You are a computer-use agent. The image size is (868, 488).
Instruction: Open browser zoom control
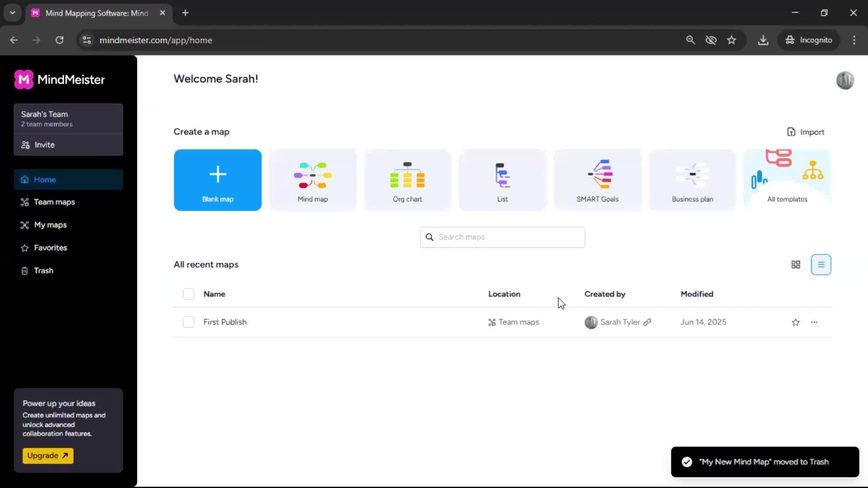click(x=690, y=40)
